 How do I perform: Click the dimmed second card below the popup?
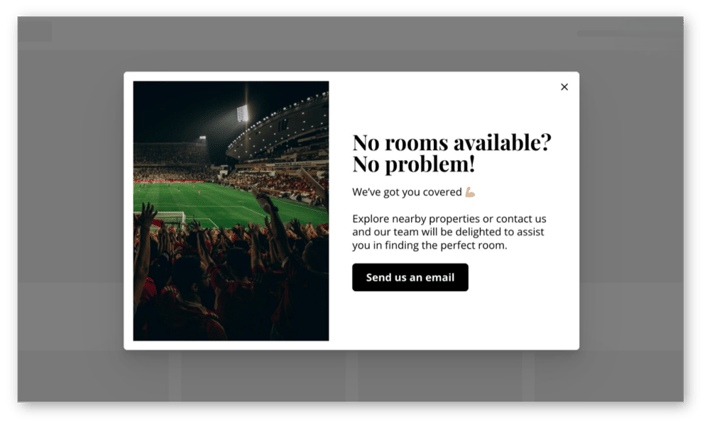tap(263, 376)
